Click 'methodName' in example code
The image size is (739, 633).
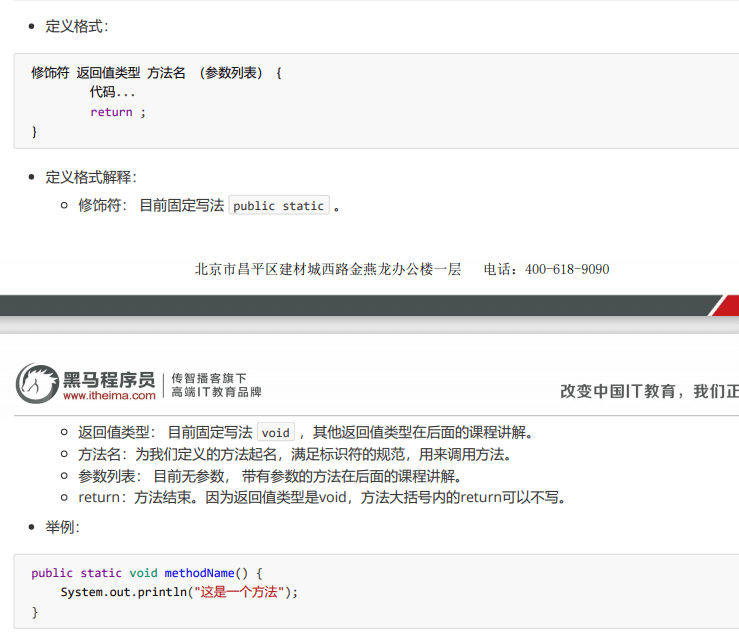point(199,573)
